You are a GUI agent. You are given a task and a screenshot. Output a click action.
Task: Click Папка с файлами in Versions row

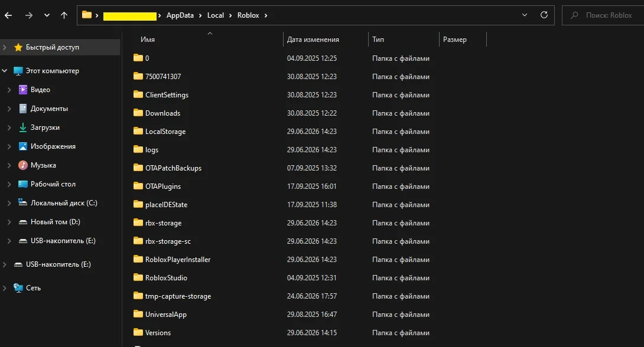click(401, 333)
